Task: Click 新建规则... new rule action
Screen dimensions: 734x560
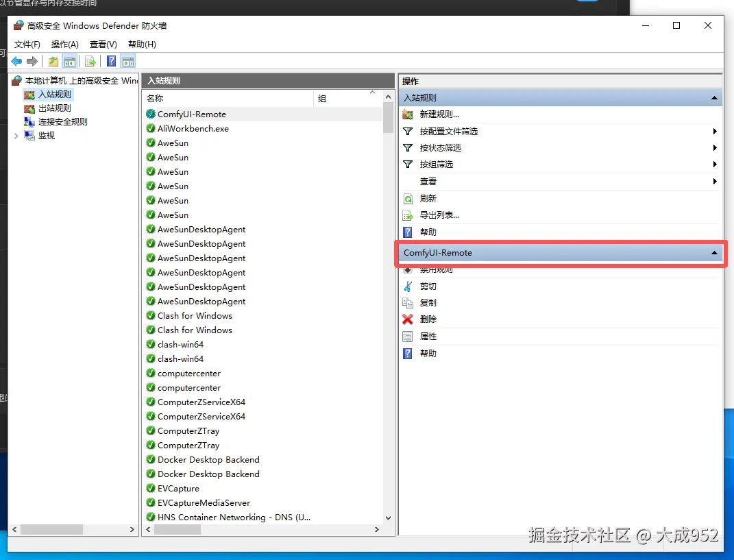Action: 439,114
